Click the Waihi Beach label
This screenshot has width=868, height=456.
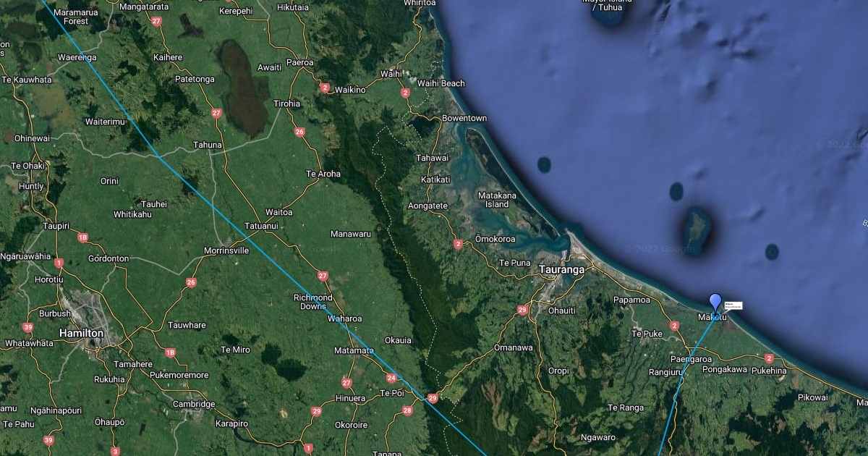[x=441, y=83]
